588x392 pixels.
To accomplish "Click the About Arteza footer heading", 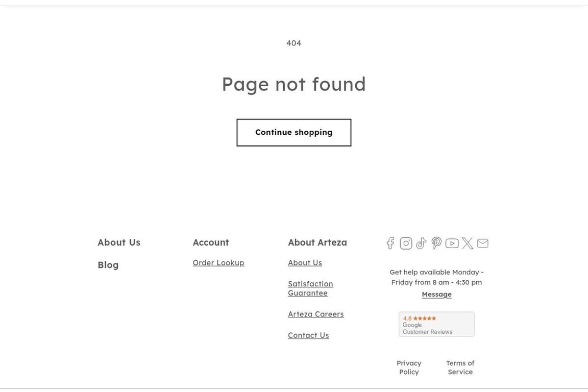I will [317, 242].
